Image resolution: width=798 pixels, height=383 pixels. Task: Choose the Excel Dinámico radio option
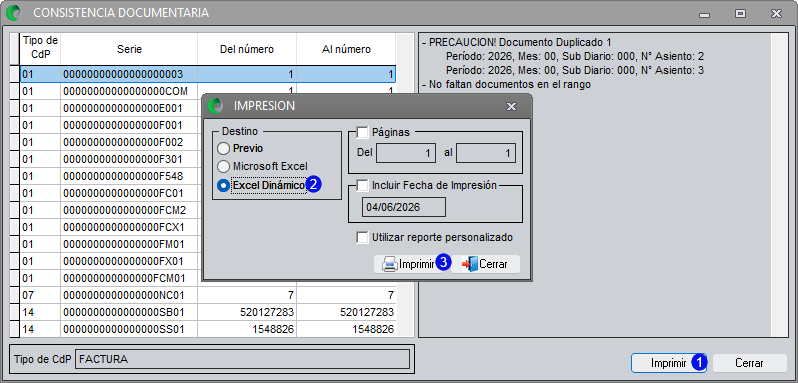pyautogui.click(x=223, y=186)
